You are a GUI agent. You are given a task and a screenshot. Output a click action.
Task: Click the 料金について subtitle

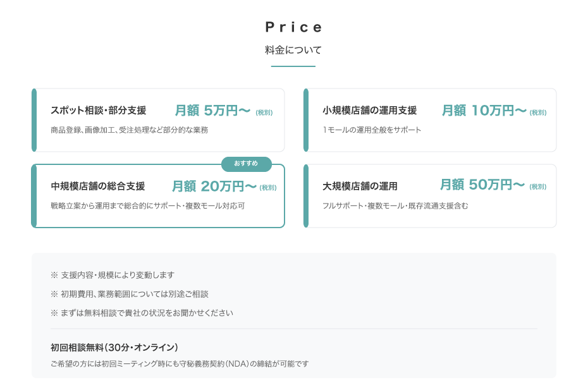293,50
